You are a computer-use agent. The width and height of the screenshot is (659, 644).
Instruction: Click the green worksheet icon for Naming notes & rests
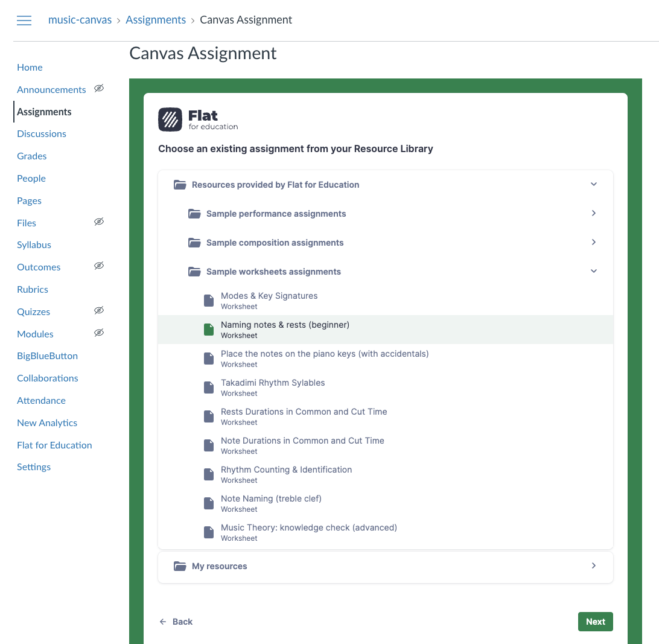click(209, 329)
